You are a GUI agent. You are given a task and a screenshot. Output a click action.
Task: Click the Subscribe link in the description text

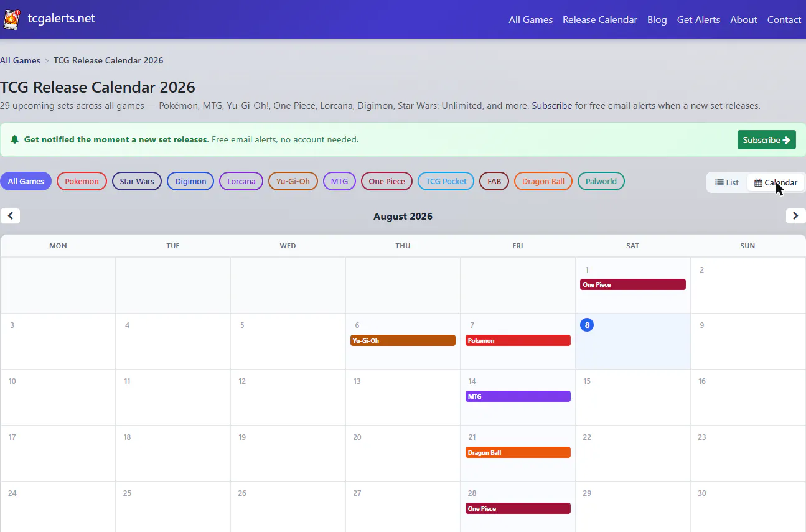coord(551,106)
